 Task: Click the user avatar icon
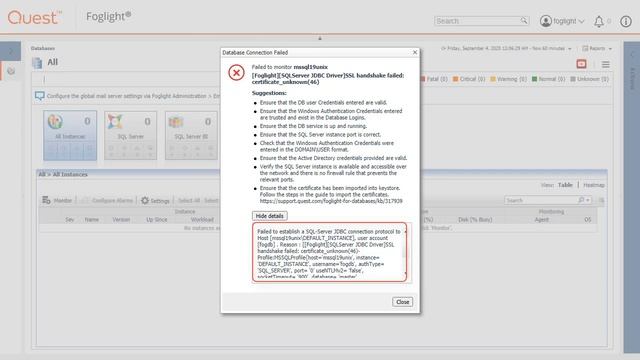coord(546,21)
